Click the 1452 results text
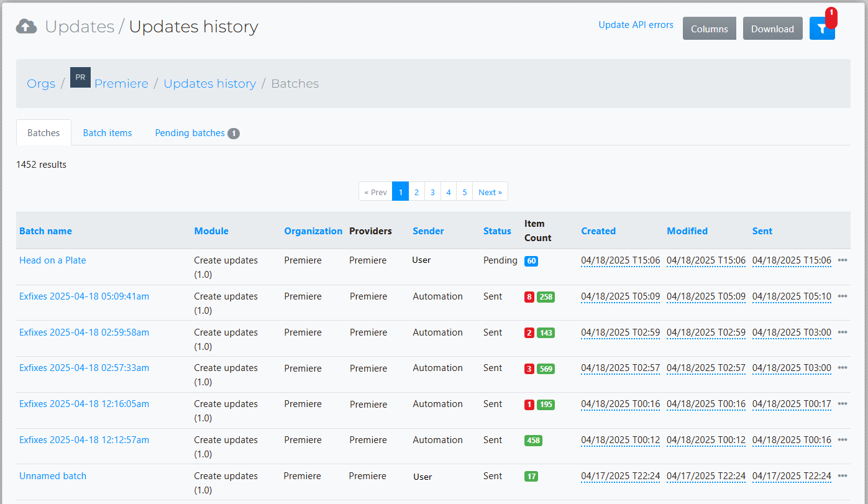This screenshot has height=504, width=868. coord(41,165)
